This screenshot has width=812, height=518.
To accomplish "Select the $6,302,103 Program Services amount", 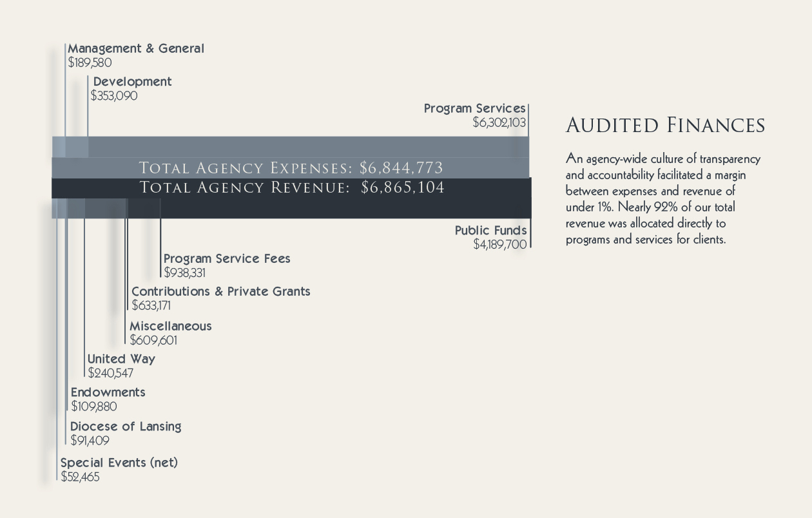I will 499,122.
